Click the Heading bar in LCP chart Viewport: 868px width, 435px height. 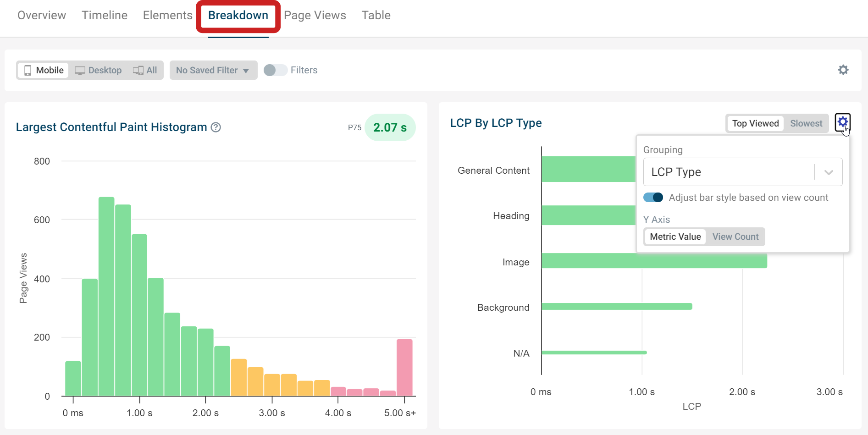click(x=588, y=215)
